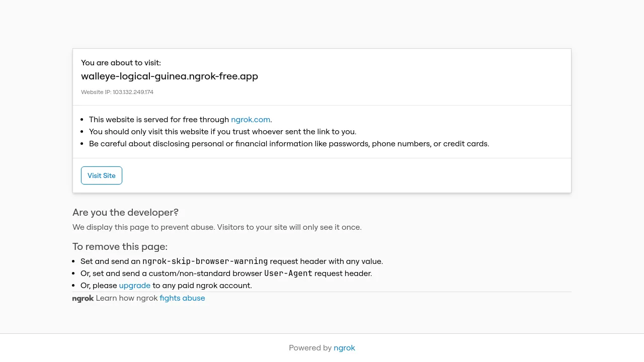644x362 pixels.
Task: Click the ngrok logo beside Learn how
Action: 83,299
